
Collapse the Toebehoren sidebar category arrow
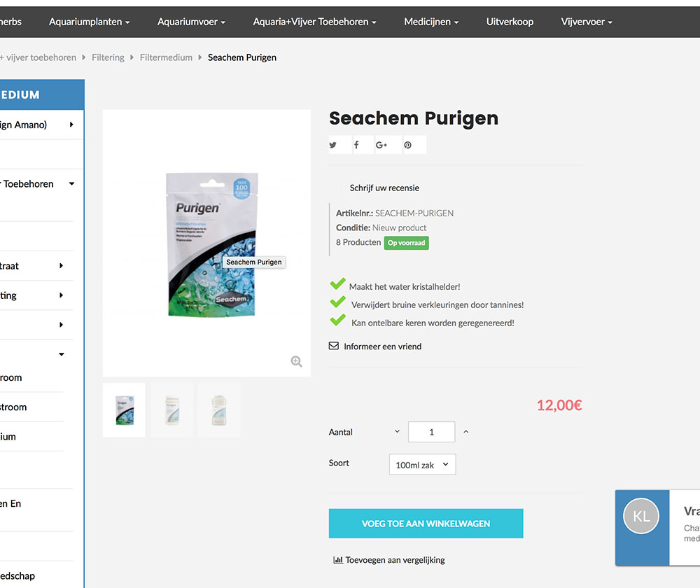coord(71,183)
